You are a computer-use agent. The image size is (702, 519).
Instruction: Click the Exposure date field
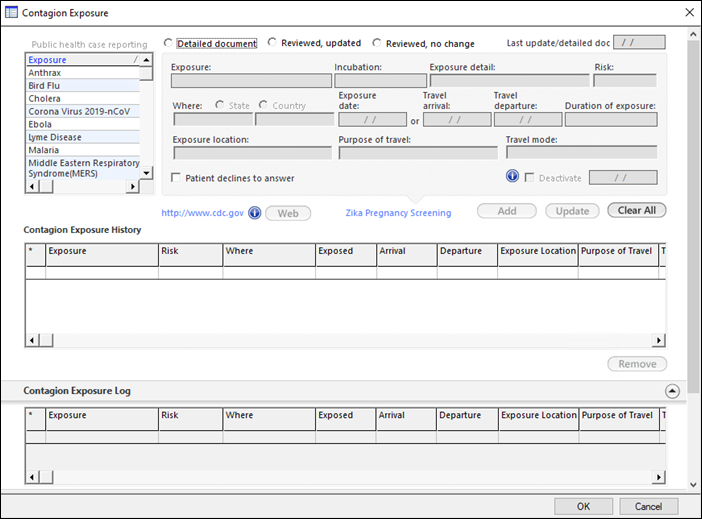coord(372,120)
